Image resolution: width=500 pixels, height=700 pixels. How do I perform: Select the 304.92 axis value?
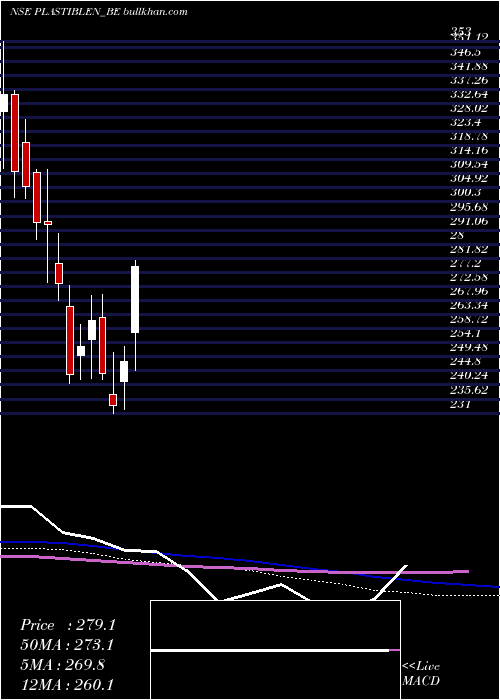469,179
